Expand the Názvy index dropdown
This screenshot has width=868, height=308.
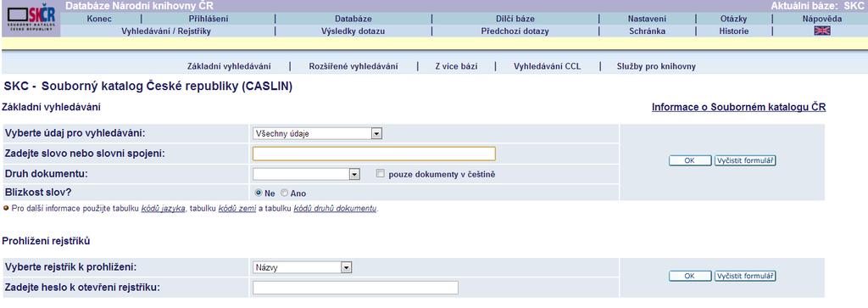303,267
